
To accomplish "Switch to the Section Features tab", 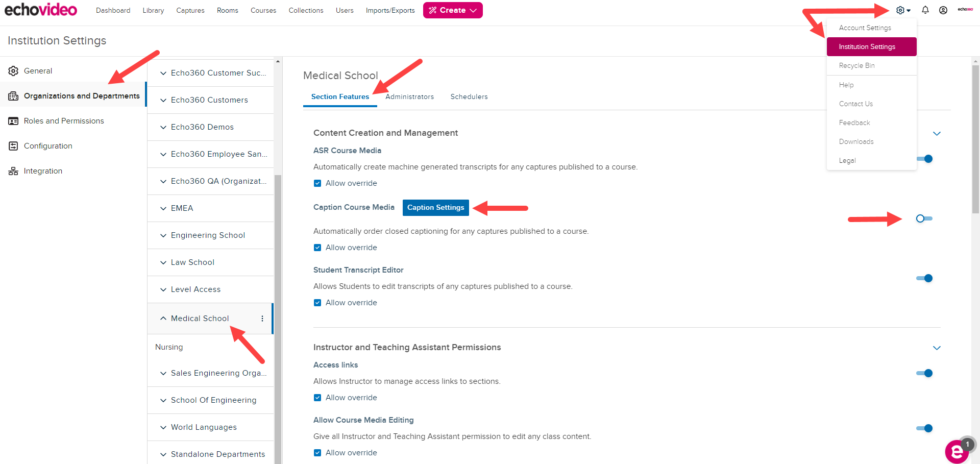I will pyautogui.click(x=340, y=96).
